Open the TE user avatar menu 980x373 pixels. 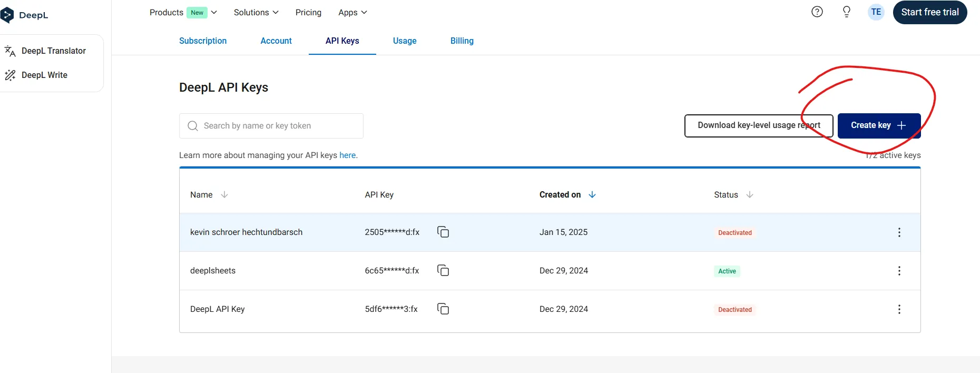(x=876, y=12)
